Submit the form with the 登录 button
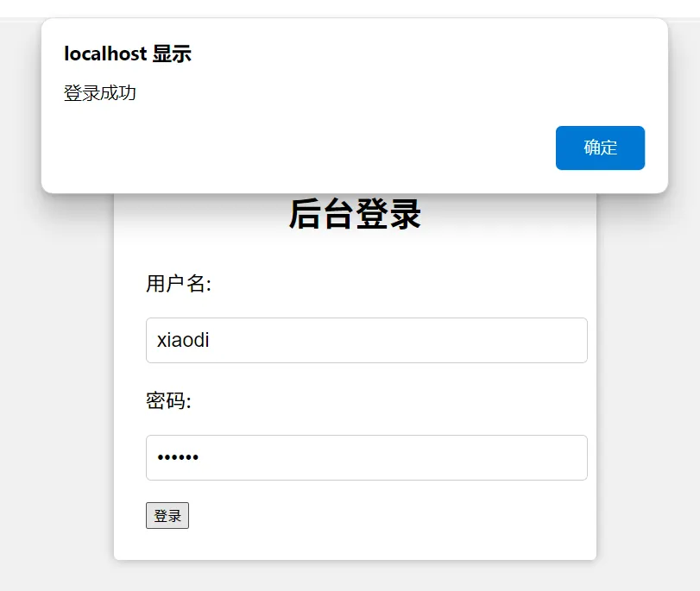The height and width of the screenshot is (591, 700). pos(167,516)
